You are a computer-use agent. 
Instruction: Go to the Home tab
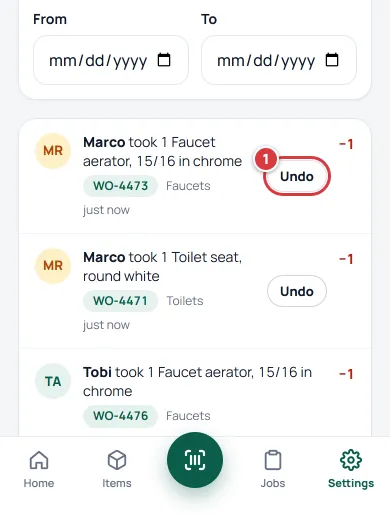(39, 469)
